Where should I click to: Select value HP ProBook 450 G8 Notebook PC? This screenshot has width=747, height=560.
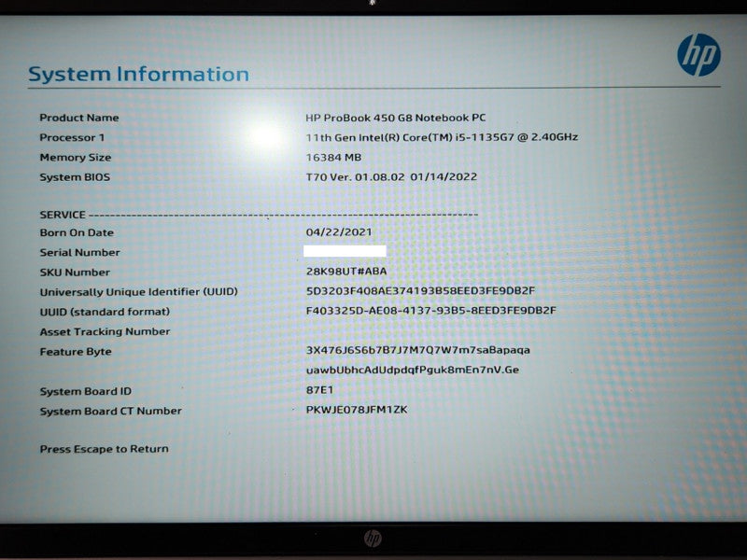click(395, 118)
